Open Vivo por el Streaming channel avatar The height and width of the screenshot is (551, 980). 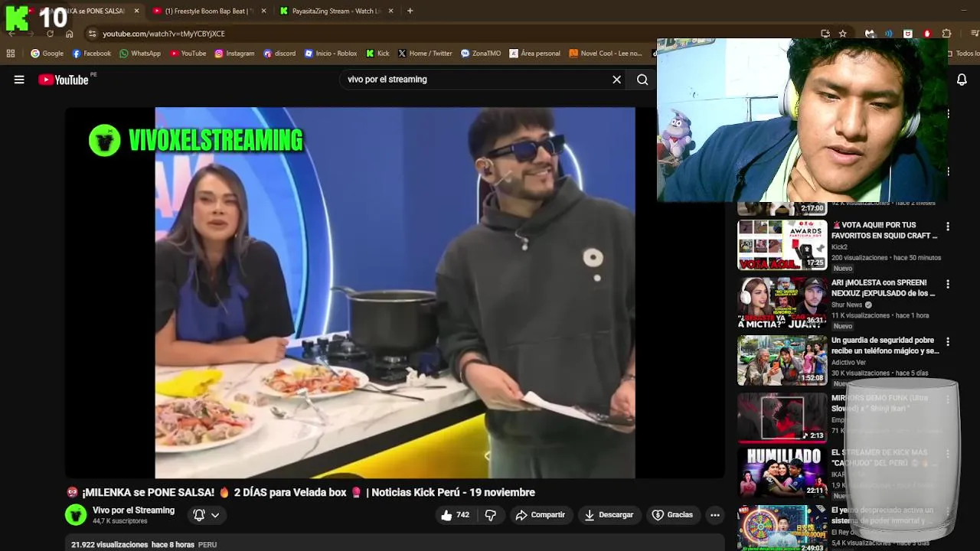[x=76, y=515]
